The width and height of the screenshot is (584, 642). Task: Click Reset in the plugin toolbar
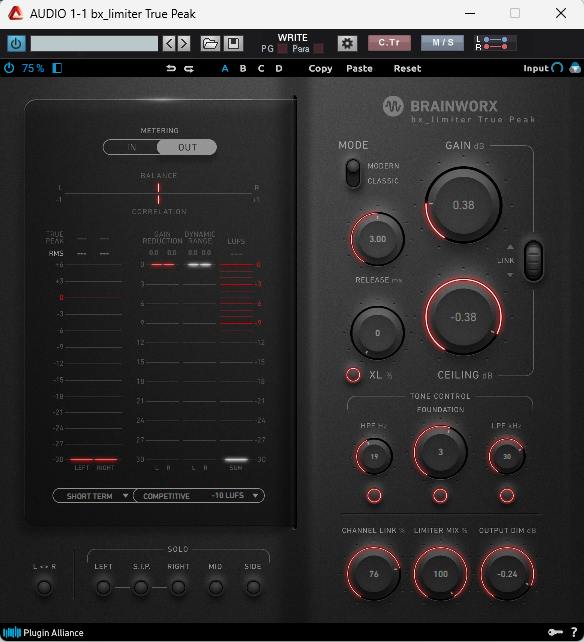click(x=407, y=68)
